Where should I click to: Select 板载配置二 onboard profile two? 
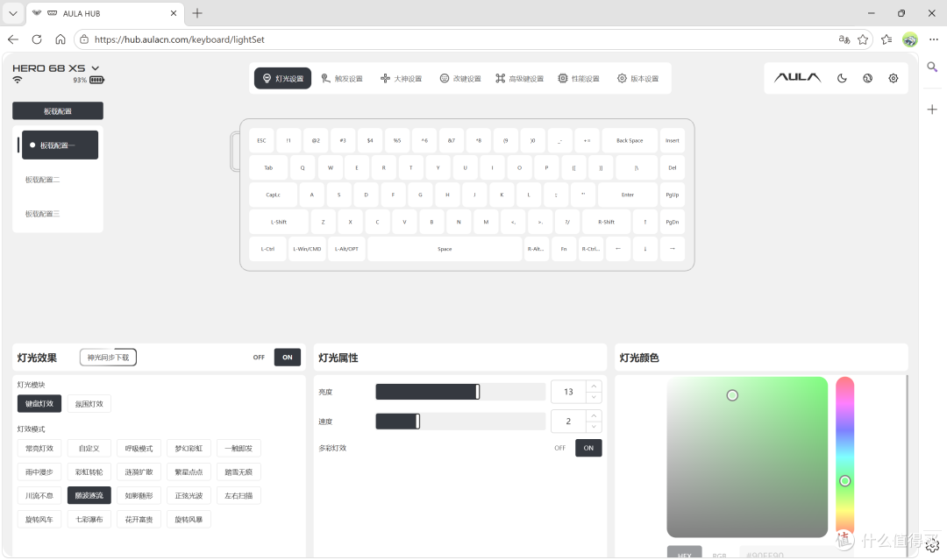tap(43, 180)
